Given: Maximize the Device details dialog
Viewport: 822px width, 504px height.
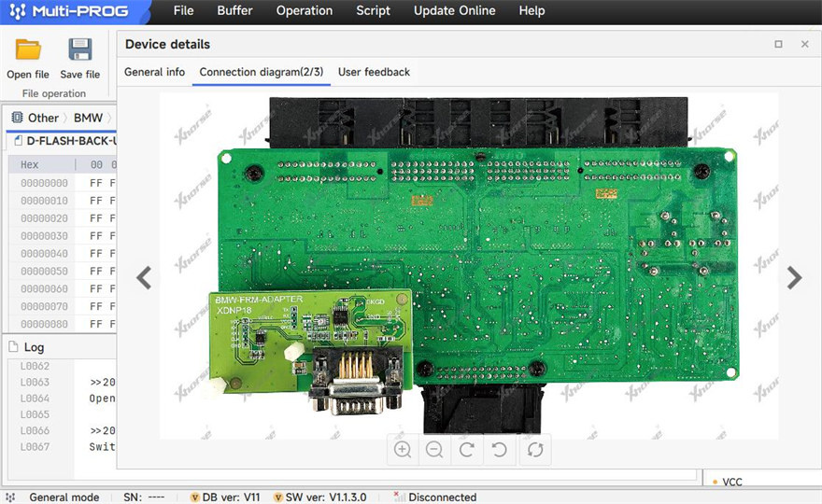Looking at the screenshot, I should pos(778,44).
